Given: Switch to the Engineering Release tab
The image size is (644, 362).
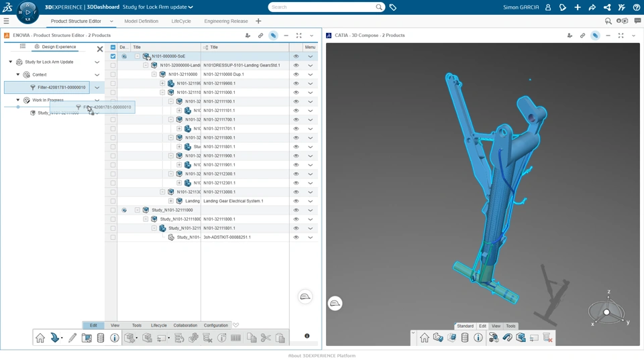Looking at the screenshot, I should pos(226,21).
